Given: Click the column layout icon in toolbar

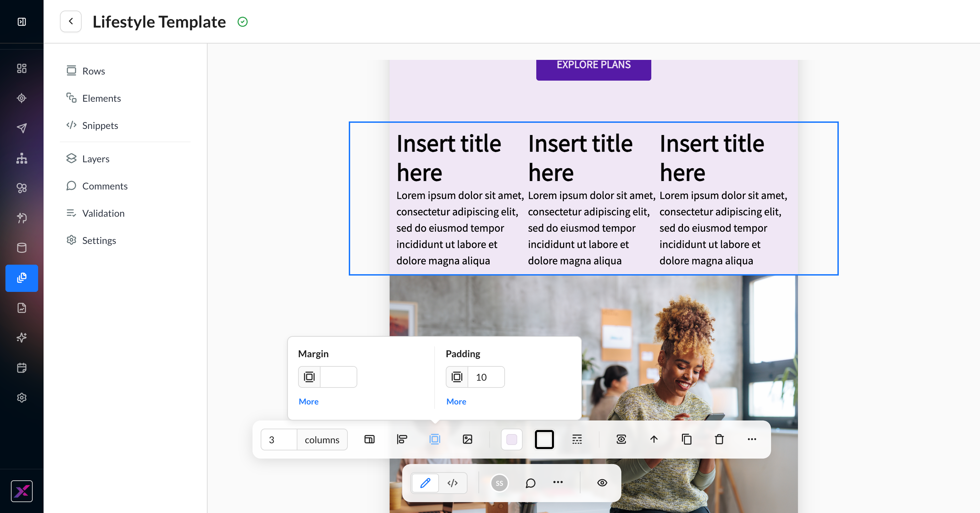Looking at the screenshot, I should 370,440.
